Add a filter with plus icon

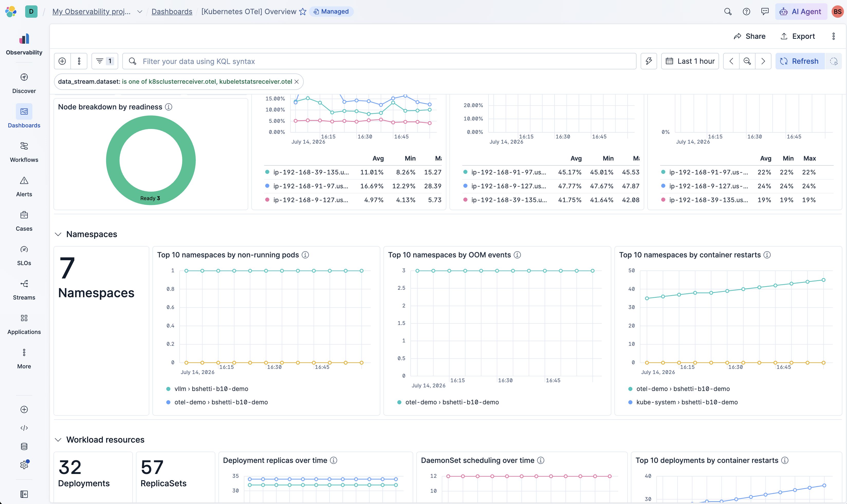coord(62,61)
